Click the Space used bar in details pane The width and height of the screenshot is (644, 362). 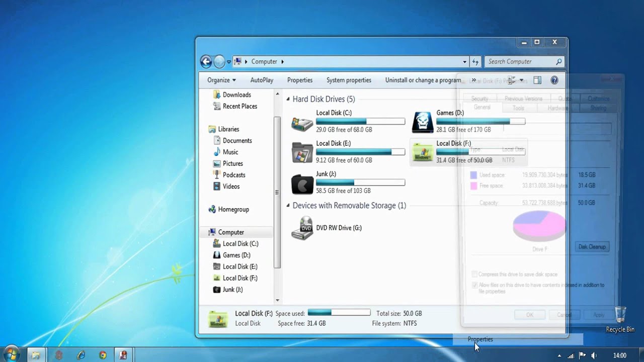click(x=339, y=313)
